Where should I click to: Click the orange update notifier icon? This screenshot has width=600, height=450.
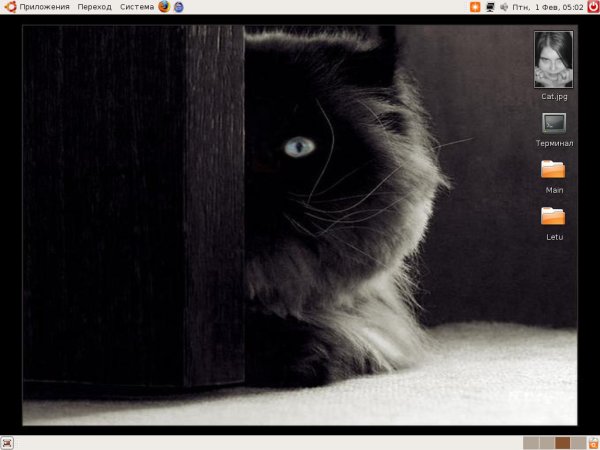tap(475, 7)
